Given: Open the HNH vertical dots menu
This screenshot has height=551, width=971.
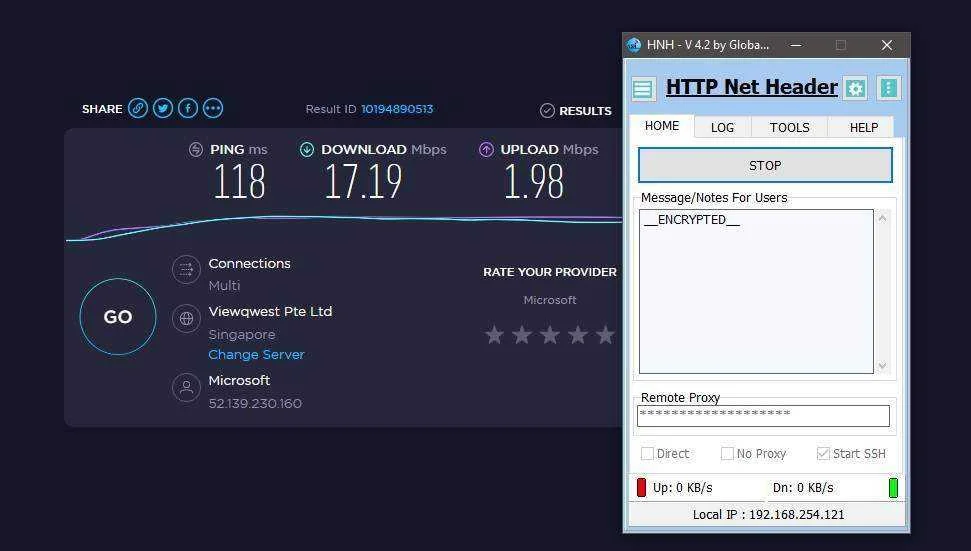Looking at the screenshot, I should click(889, 88).
